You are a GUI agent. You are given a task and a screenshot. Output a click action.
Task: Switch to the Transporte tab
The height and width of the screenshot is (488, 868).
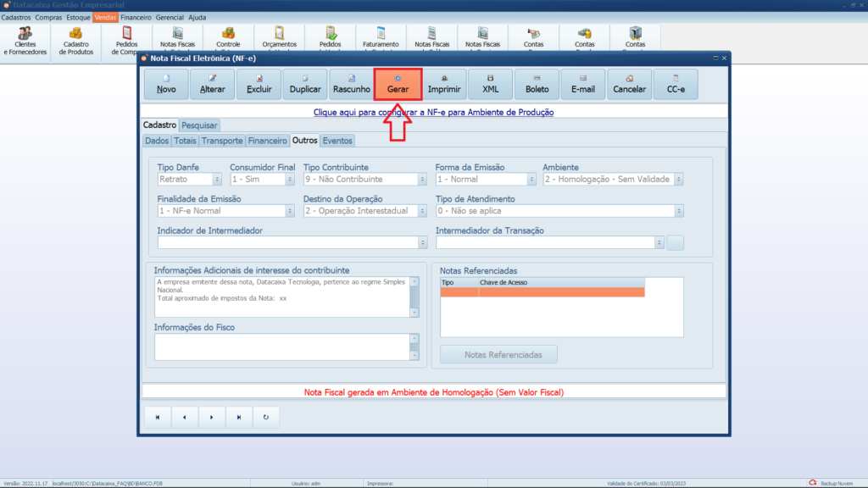coord(223,141)
